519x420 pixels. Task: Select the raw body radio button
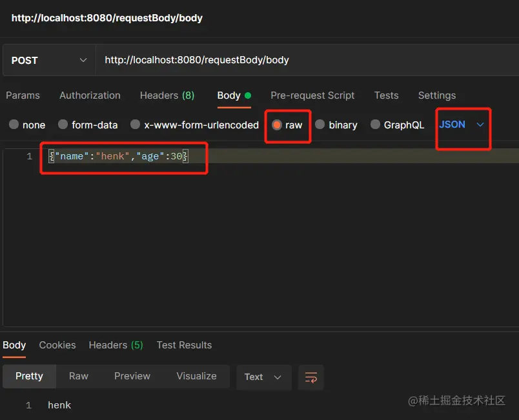pos(287,125)
